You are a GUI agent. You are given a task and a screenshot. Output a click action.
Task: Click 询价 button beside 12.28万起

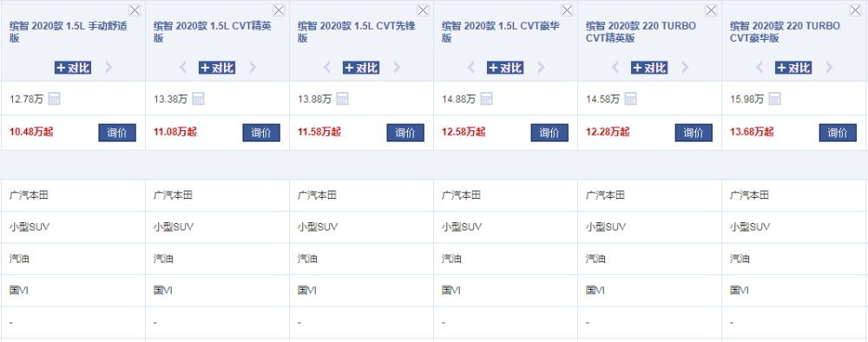pyautogui.click(x=694, y=133)
